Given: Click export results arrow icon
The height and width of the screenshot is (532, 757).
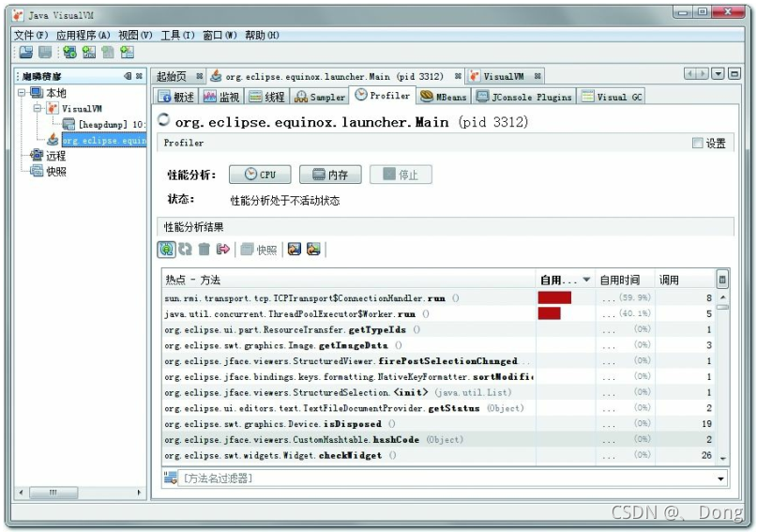Looking at the screenshot, I should point(223,249).
